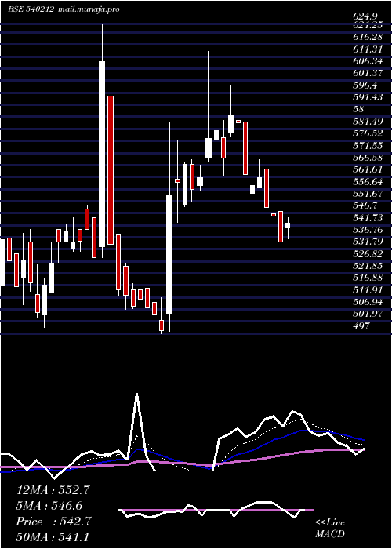Screen dimensions: 392x549
Task: Select the 526.82 price axis label
Action: [x=368, y=253]
